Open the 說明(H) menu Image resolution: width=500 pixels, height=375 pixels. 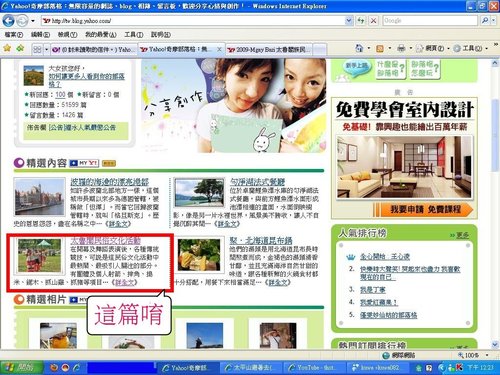[161, 35]
